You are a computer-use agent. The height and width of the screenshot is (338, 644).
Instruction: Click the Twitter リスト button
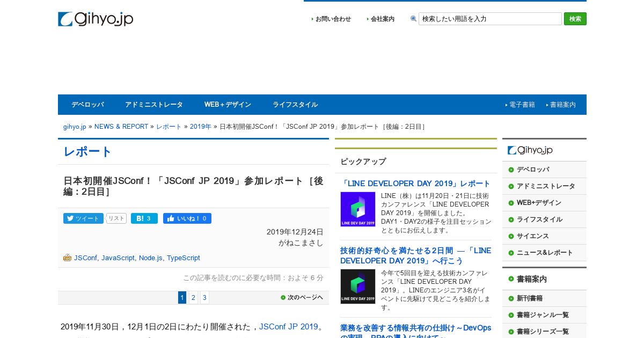click(116, 218)
